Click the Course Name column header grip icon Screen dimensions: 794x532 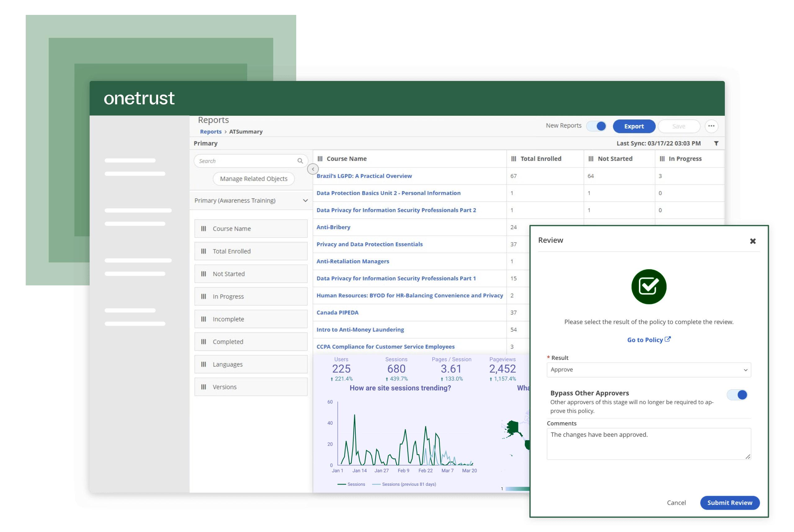click(x=320, y=159)
